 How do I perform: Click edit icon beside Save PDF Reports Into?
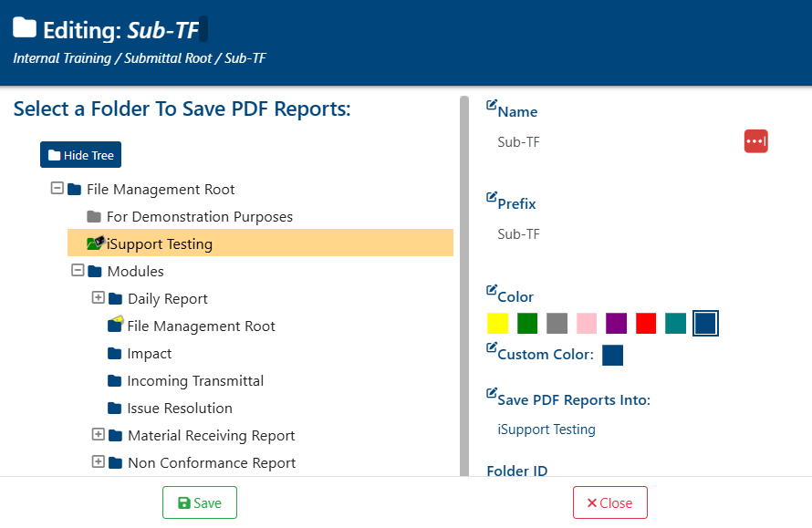pyautogui.click(x=492, y=393)
